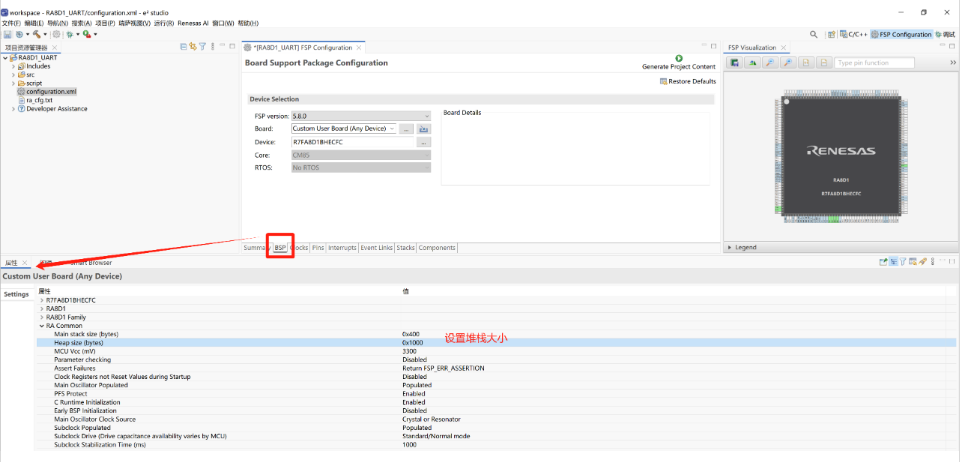Click Restore Defaults link
This screenshot has height=462, width=960.
click(688, 81)
